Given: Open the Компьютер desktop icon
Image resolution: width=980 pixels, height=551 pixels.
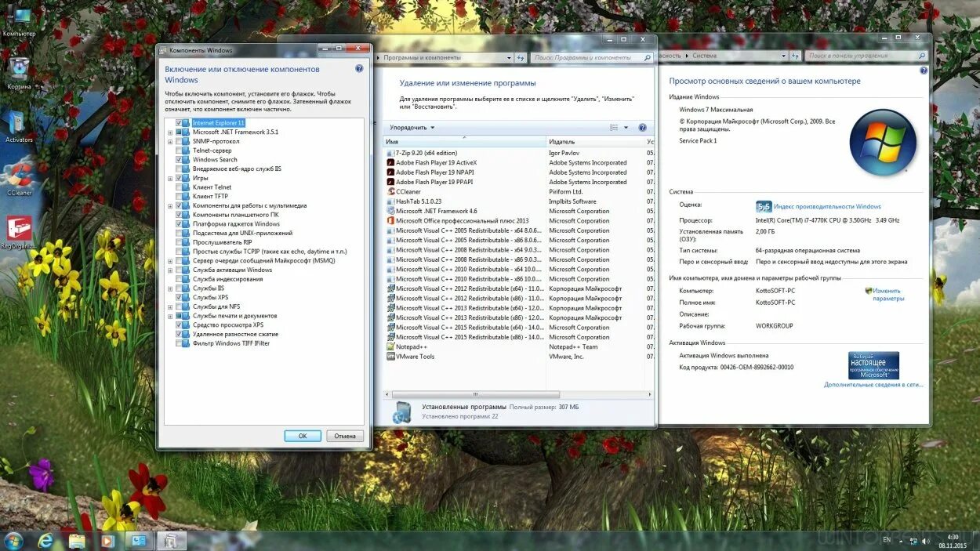Looking at the screenshot, I should 19,20.
